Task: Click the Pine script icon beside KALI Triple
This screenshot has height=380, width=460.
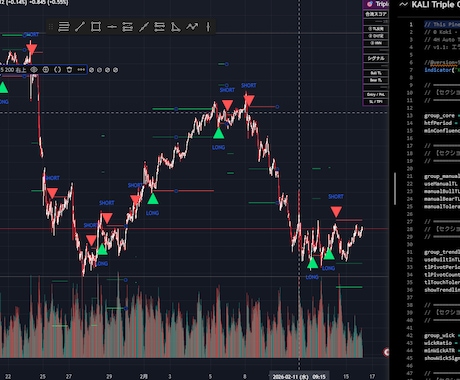Action: point(403,4)
